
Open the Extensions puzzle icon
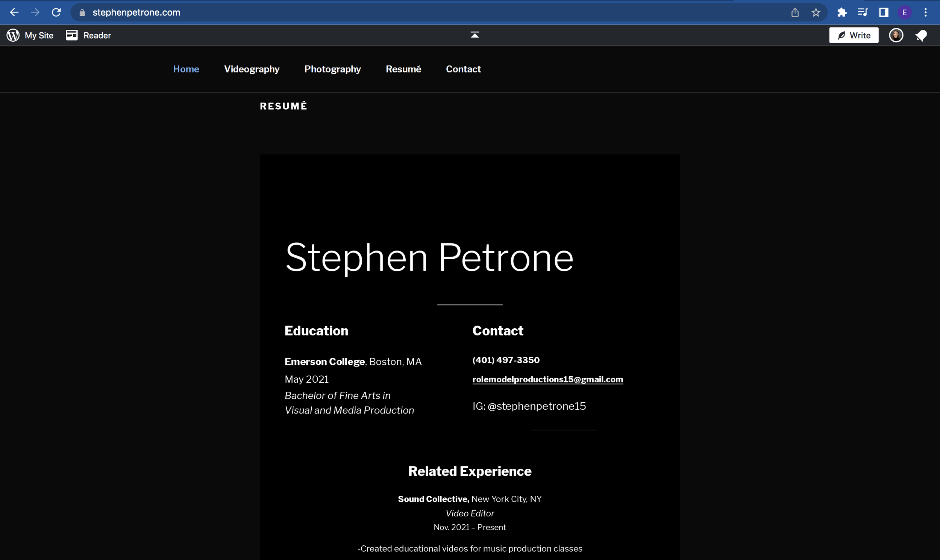click(x=842, y=12)
